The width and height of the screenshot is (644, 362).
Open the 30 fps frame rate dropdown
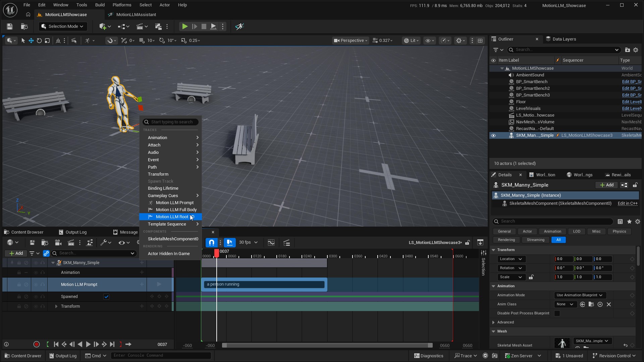click(248, 242)
